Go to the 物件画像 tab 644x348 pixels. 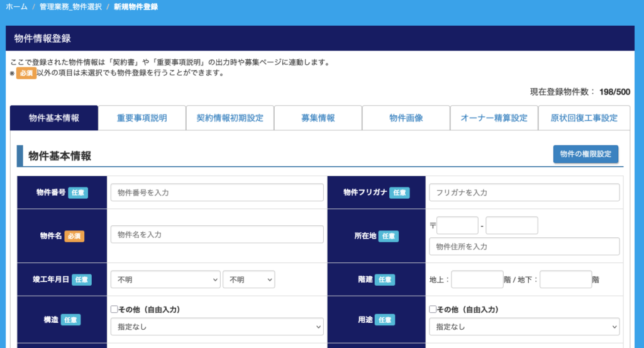[406, 118]
